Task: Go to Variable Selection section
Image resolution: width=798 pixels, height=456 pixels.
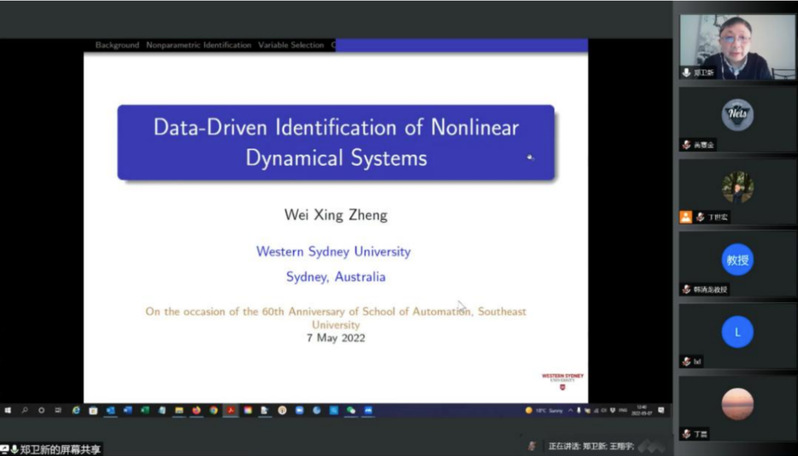Action: [291, 45]
